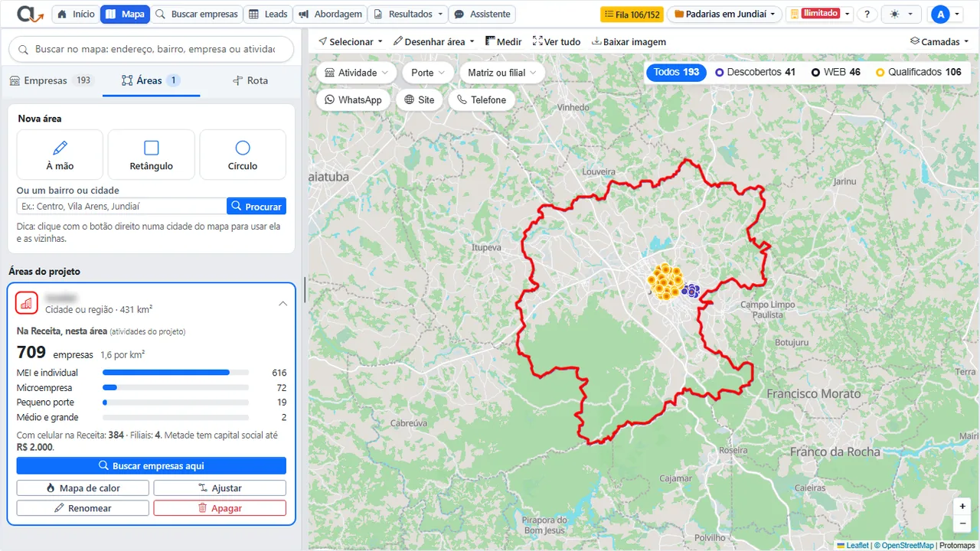The width and height of the screenshot is (980, 551).
Task: Open Padarias em Jundiaí project dropdown
Action: tap(724, 15)
